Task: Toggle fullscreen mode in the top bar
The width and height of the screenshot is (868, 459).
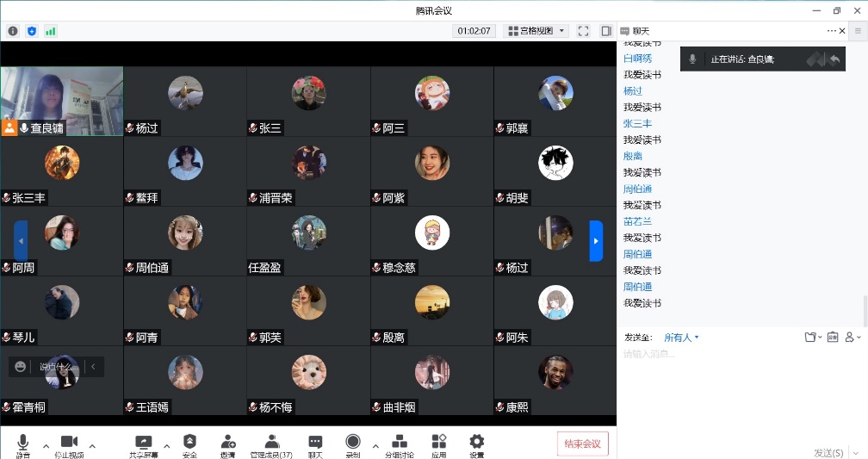Action: tap(583, 31)
